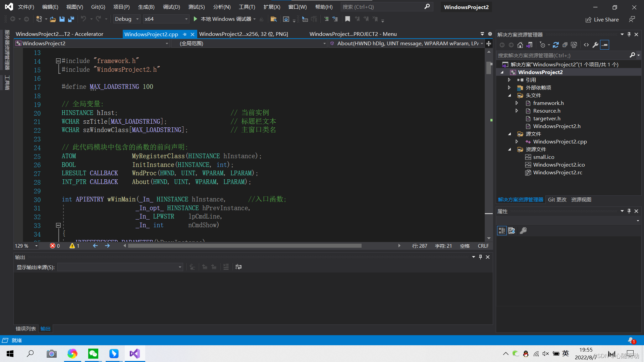Screen dimensions: 644x362
Task: Clear all output panel text
Action: [x=226, y=267]
